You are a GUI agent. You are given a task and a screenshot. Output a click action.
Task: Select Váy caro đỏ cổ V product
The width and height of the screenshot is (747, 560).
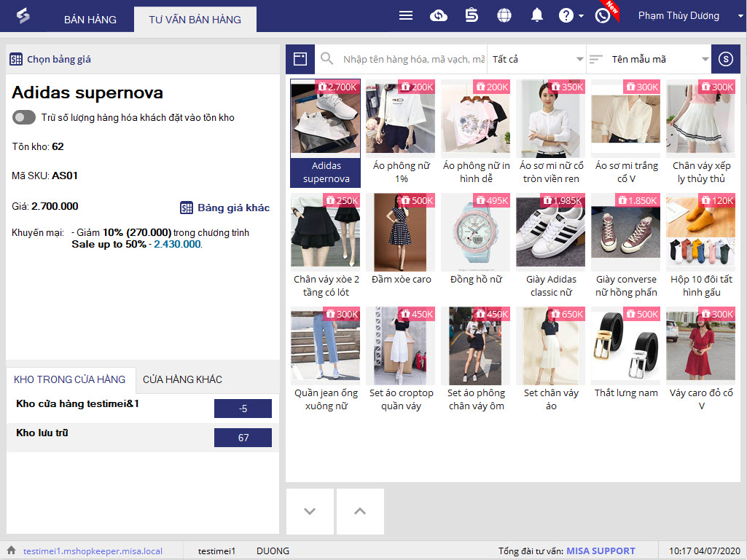pos(701,360)
